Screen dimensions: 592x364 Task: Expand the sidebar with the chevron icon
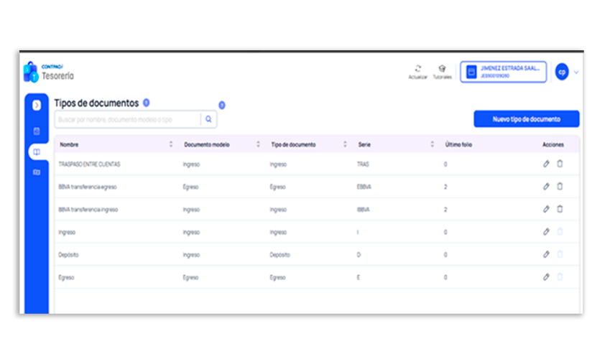pyautogui.click(x=37, y=106)
